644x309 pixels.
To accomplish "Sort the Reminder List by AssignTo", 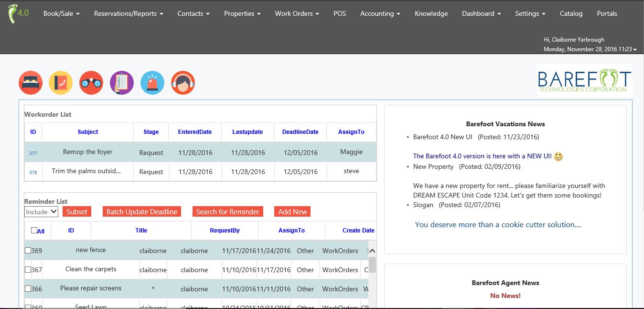I will click(x=291, y=231).
